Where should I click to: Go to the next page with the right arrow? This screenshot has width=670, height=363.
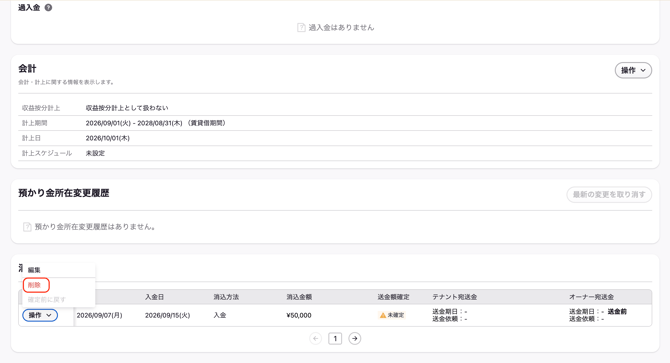[354, 339]
